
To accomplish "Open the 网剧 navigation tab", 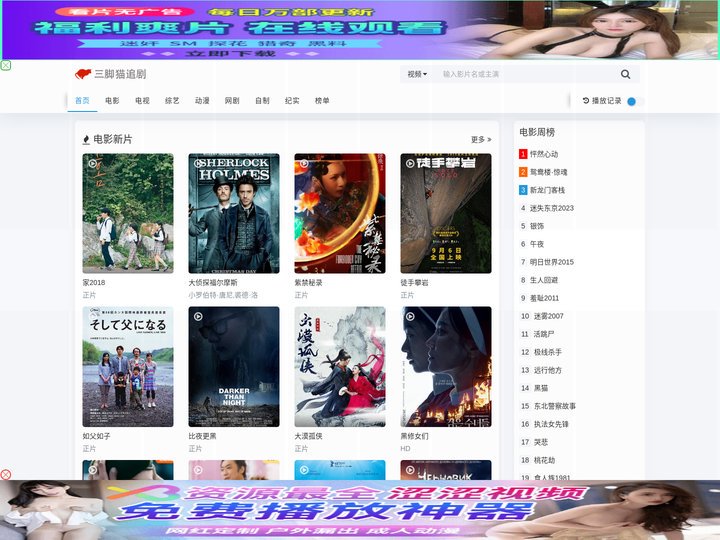I will [232, 101].
